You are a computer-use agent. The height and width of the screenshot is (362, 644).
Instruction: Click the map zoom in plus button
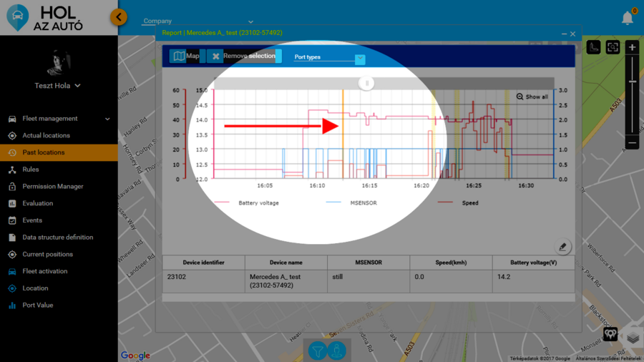coord(632,47)
